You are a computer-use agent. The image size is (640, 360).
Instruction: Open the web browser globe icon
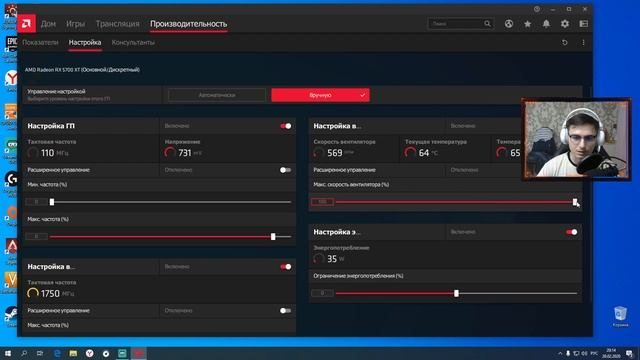tap(509, 24)
